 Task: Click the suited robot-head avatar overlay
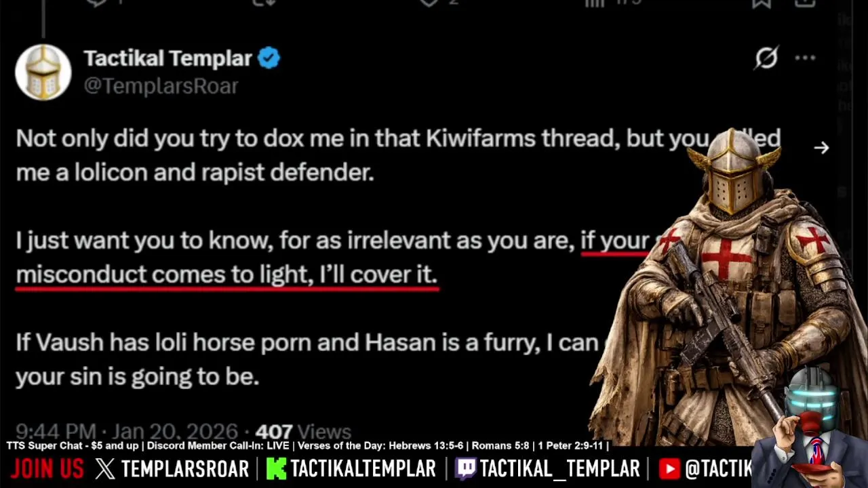point(807,428)
